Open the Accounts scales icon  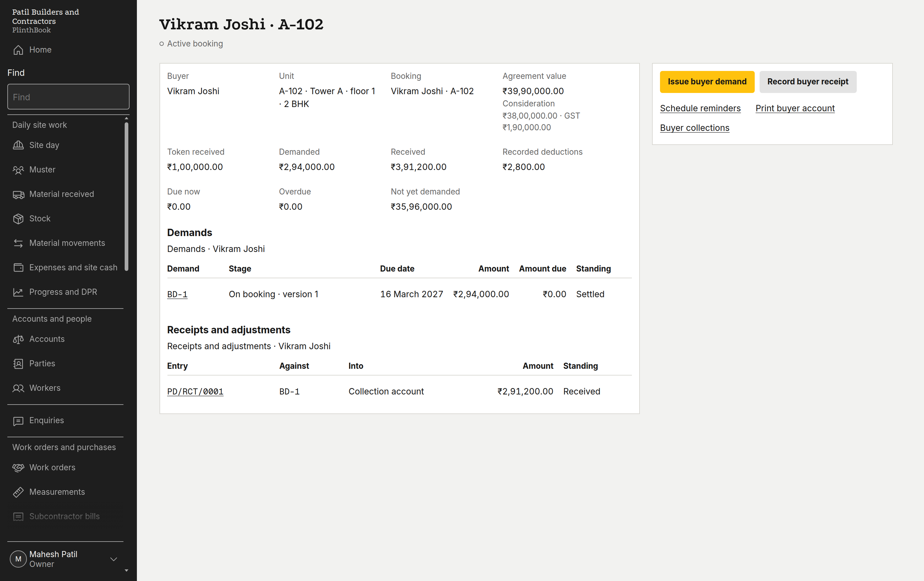(18, 339)
